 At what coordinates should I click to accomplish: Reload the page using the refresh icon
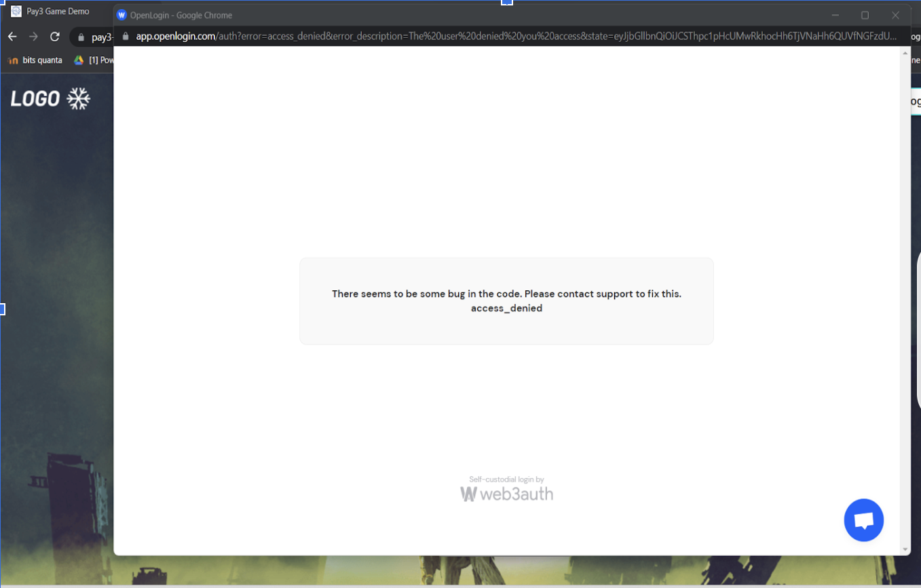pyautogui.click(x=55, y=37)
